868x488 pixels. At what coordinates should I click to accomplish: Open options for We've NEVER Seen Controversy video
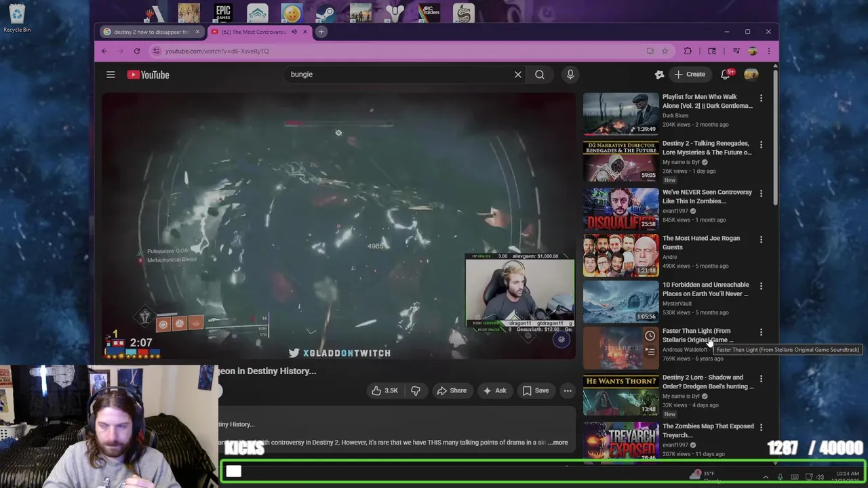coord(761,194)
